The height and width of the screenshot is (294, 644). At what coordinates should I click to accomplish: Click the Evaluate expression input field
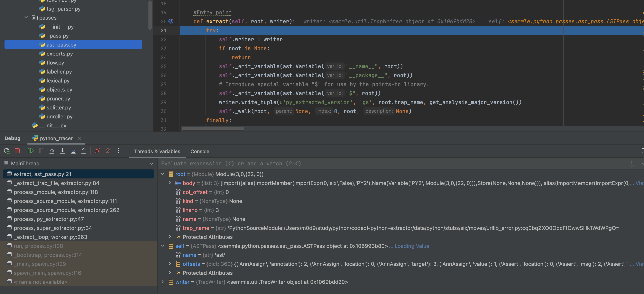[x=390, y=164]
